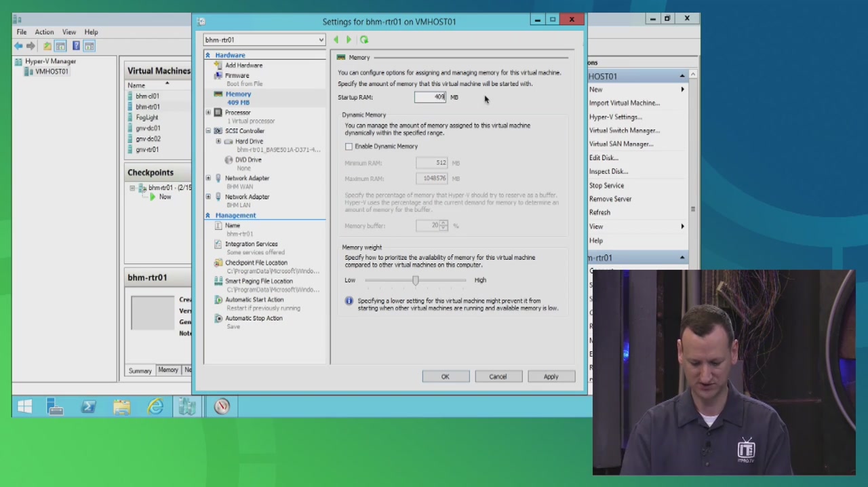Open File Explorer from taskbar
This screenshot has height=487, width=868.
click(x=122, y=406)
